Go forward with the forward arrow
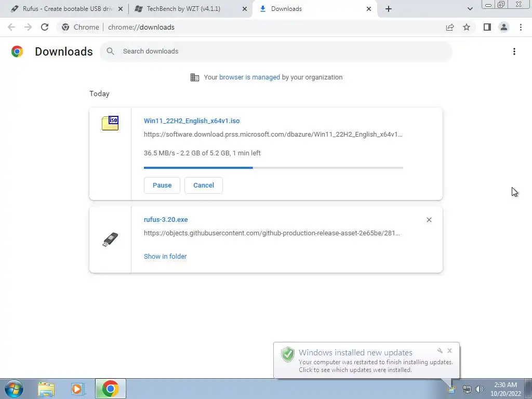Viewport: 532px width, 399px height. point(28,27)
